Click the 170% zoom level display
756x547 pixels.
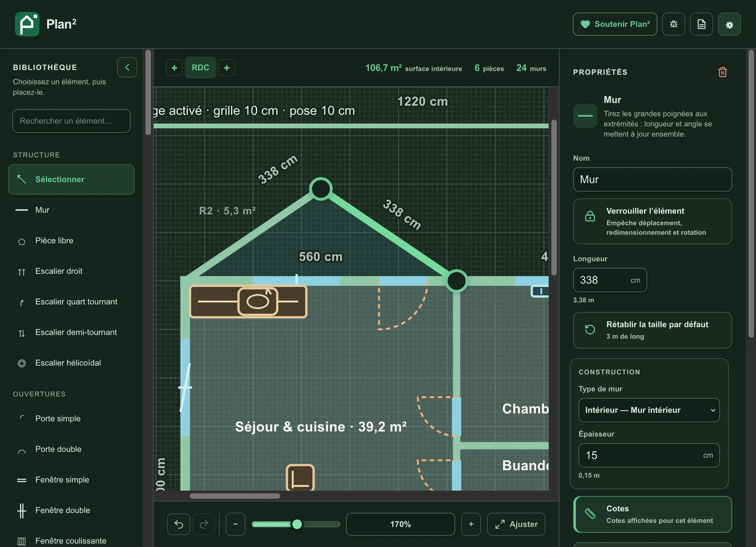400,524
